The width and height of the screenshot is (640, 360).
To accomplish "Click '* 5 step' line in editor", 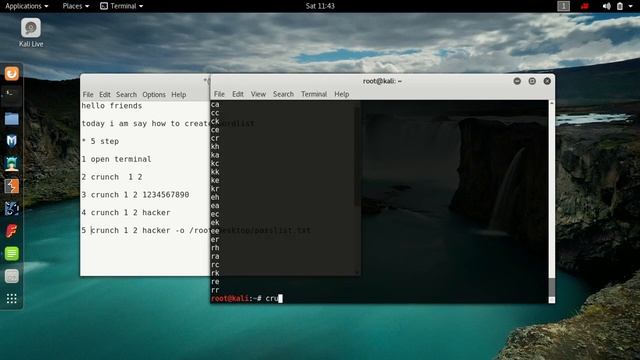I will pos(100,141).
